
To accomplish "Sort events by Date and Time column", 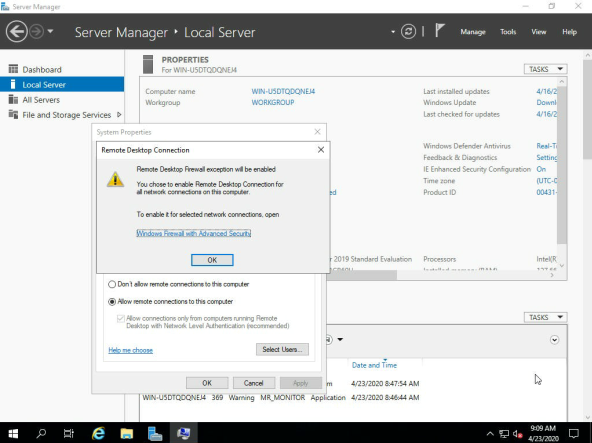I will tap(374, 365).
